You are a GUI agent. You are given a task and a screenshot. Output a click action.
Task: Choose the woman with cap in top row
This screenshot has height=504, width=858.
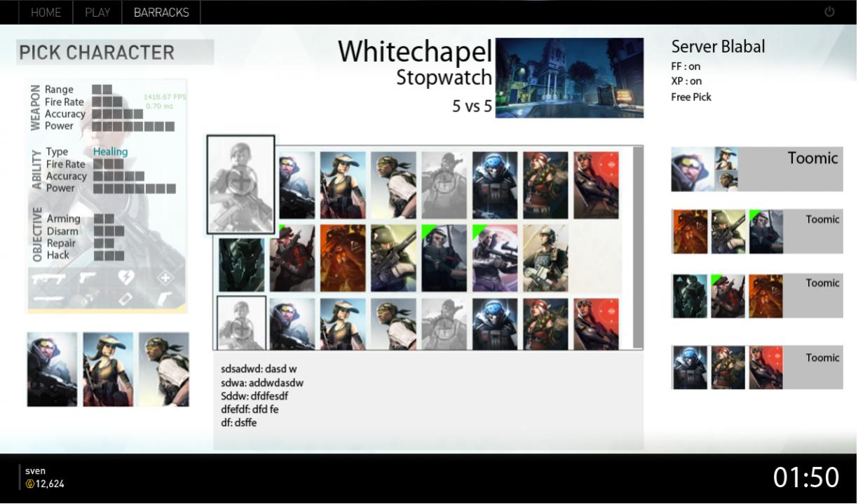click(x=343, y=185)
